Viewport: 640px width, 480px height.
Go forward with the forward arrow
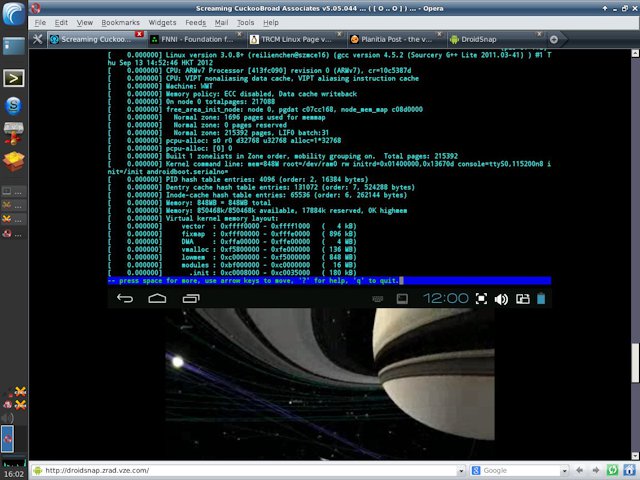[x=596, y=470]
